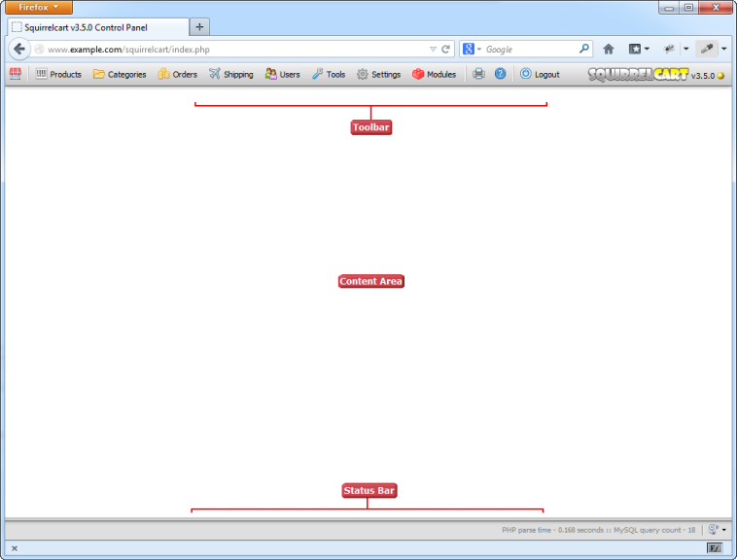Reload the page with the refresh icon
The width and height of the screenshot is (737, 560).
pos(446,49)
